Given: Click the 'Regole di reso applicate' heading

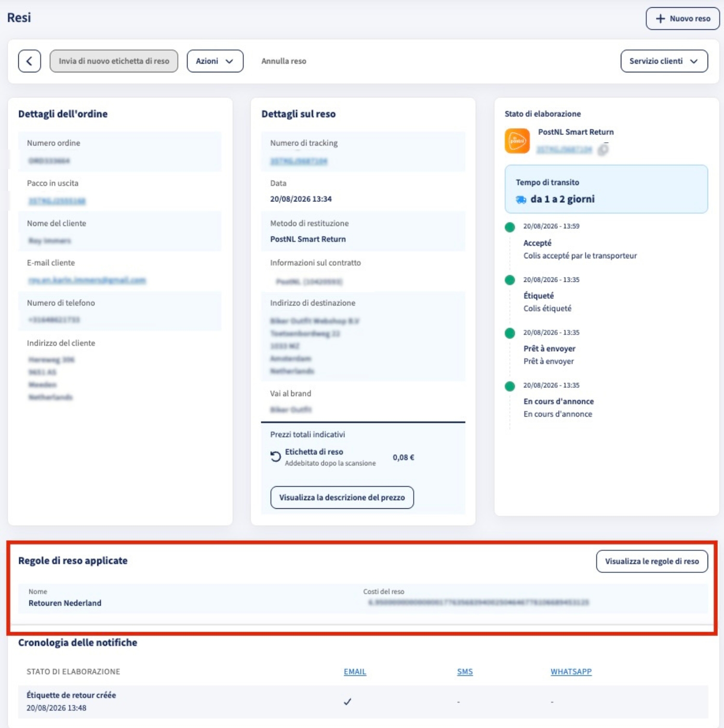Looking at the screenshot, I should [x=73, y=561].
